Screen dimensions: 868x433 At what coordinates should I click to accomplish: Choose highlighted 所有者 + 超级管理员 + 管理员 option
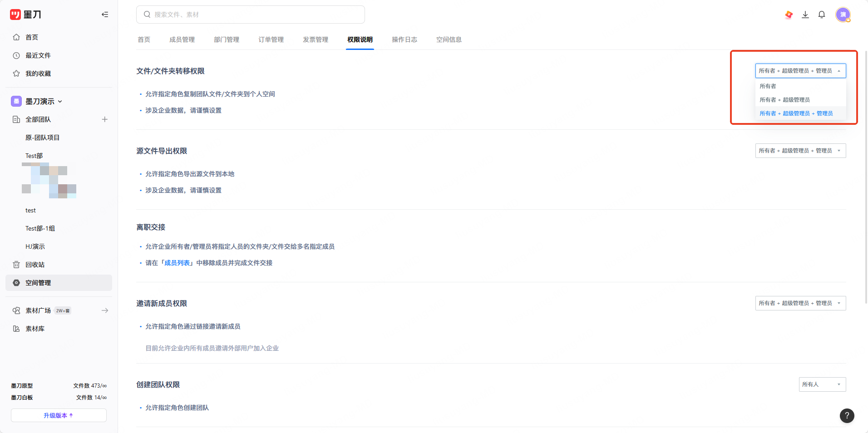click(801, 113)
